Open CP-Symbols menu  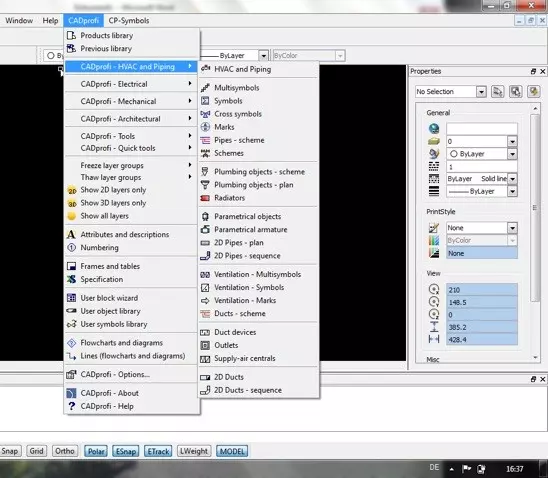point(129,21)
